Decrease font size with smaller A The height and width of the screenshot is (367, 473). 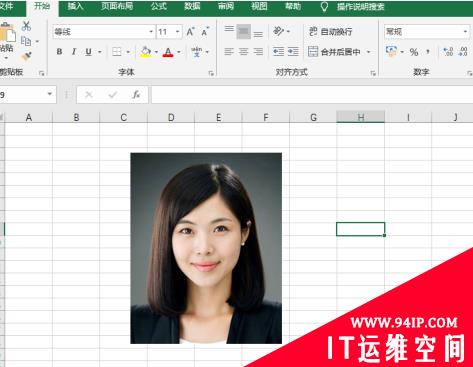point(205,32)
